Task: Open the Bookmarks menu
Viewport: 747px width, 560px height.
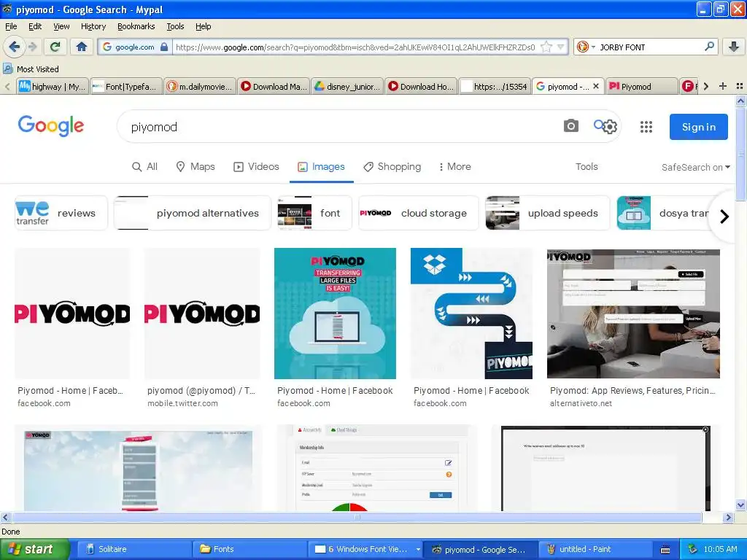Action: (x=136, y=26)
